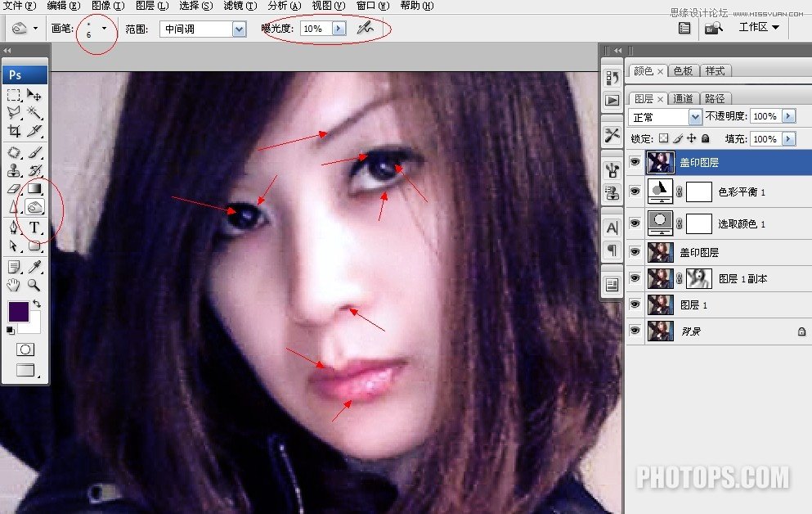Reset to default black and white colors
The height and width of the screenshot is (514, 812).
point(11,330)
